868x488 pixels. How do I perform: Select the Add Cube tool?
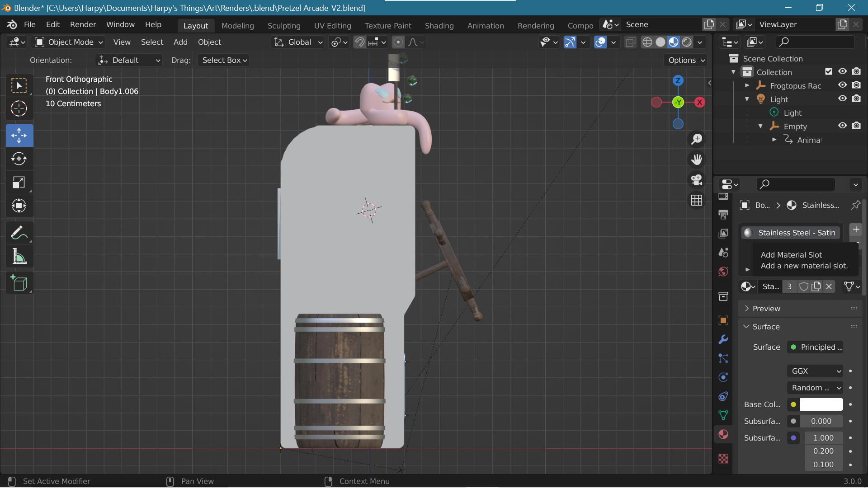19,283
